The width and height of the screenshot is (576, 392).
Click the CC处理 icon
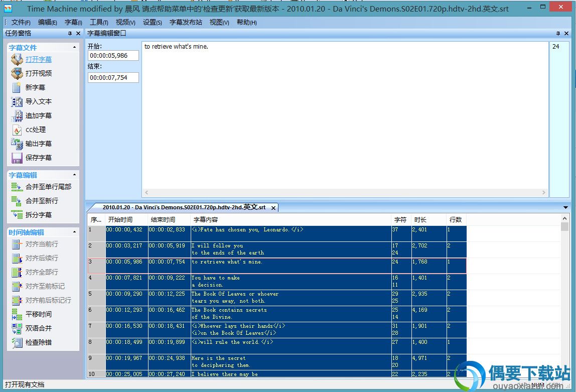coord(17,129)
